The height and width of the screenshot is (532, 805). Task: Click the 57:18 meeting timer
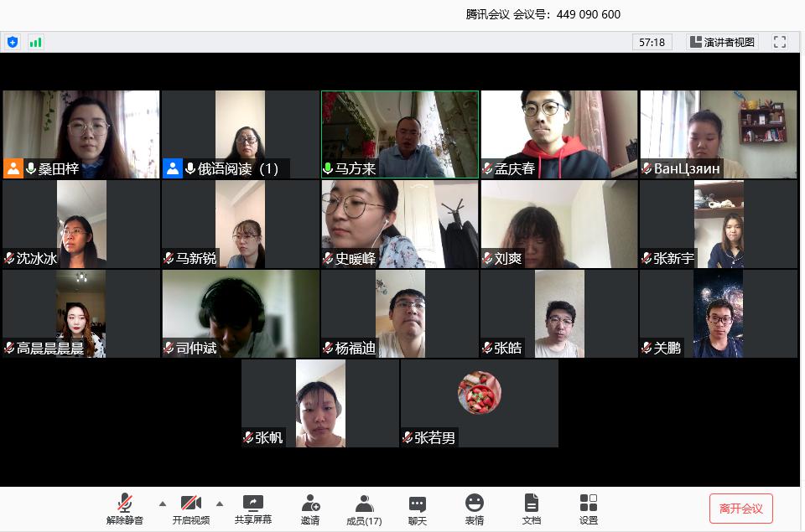click(x=652, y=42)
